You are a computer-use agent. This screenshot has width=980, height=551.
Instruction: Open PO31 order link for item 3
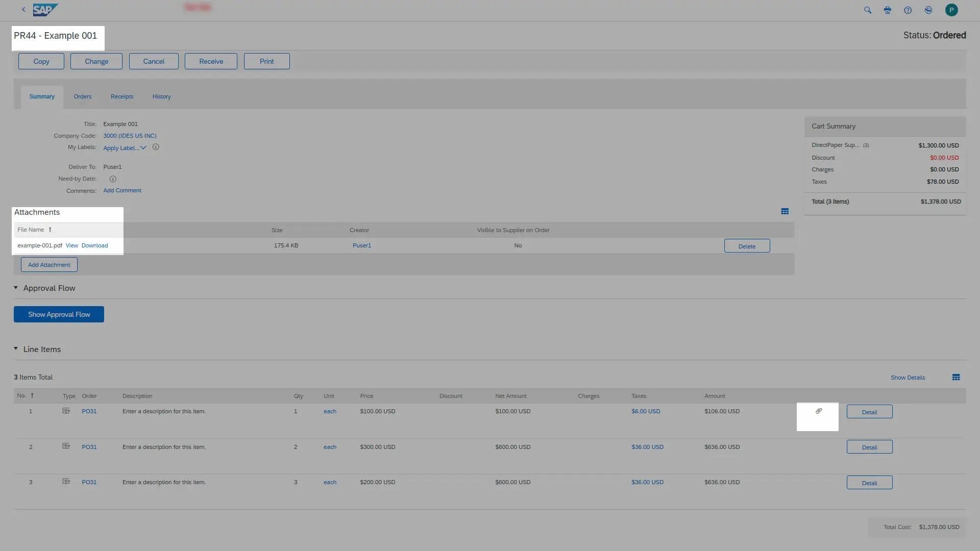89,482
